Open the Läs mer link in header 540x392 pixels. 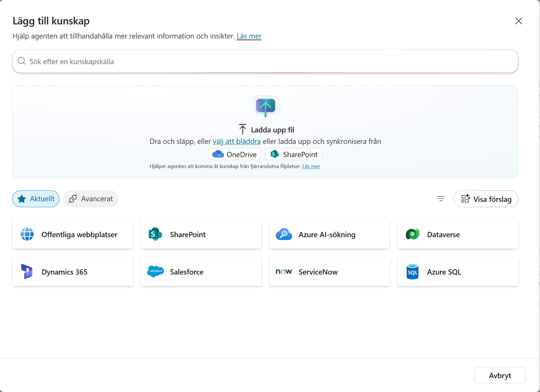point(249,36)
